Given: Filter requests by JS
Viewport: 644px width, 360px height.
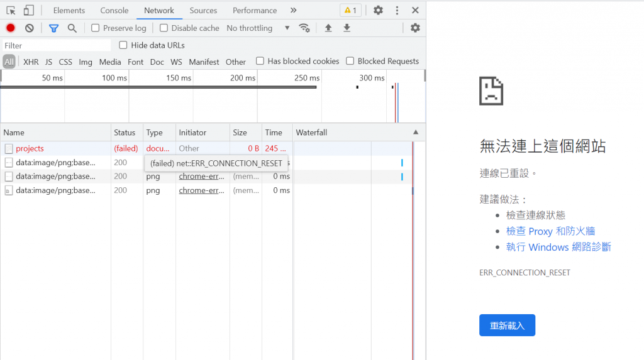Looking at the screenshot, I should click(x=48, y=62).
